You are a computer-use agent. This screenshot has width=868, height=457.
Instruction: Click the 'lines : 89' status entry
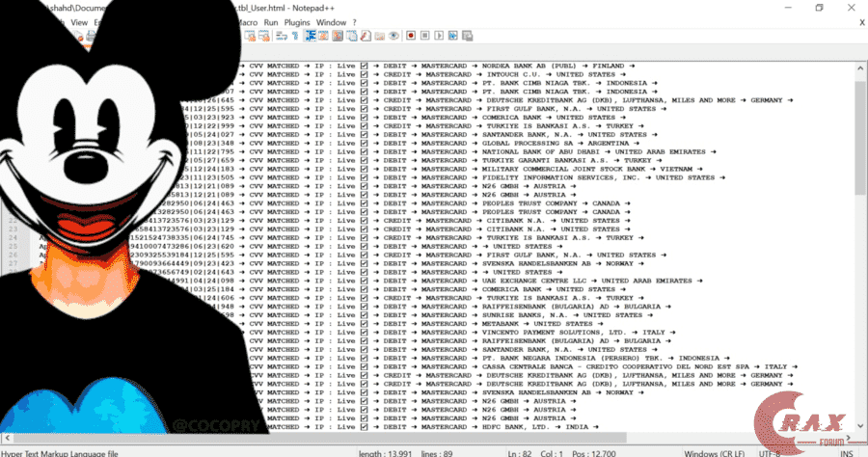pos(437,454)
